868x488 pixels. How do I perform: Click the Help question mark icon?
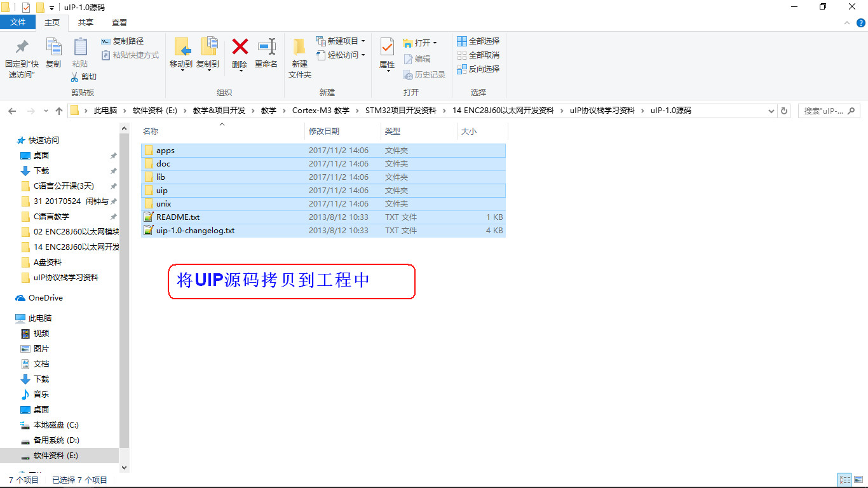tap(861, 23)
